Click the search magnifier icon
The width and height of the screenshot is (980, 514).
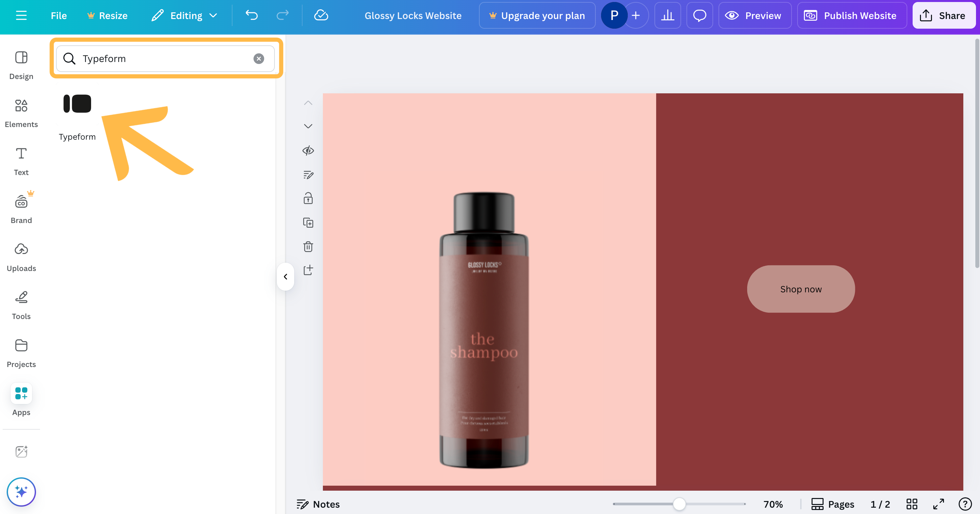point(69,59)
